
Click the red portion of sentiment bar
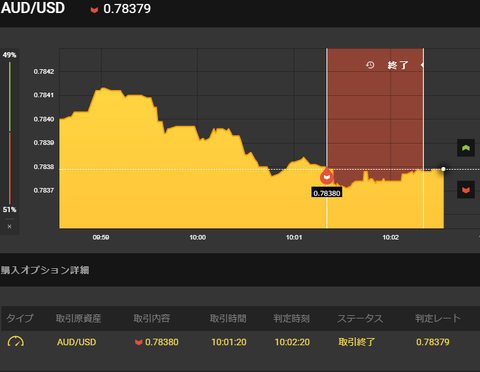pos(10,168)
